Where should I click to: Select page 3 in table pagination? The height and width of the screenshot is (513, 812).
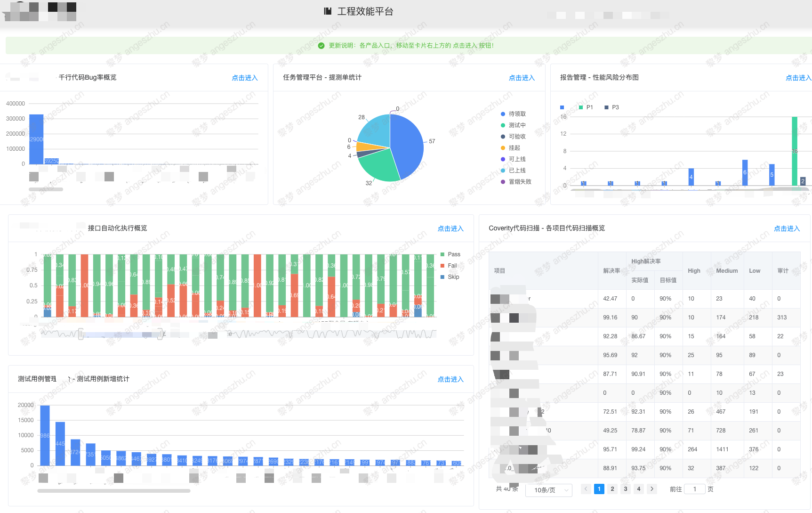click(x=625, y=489)
